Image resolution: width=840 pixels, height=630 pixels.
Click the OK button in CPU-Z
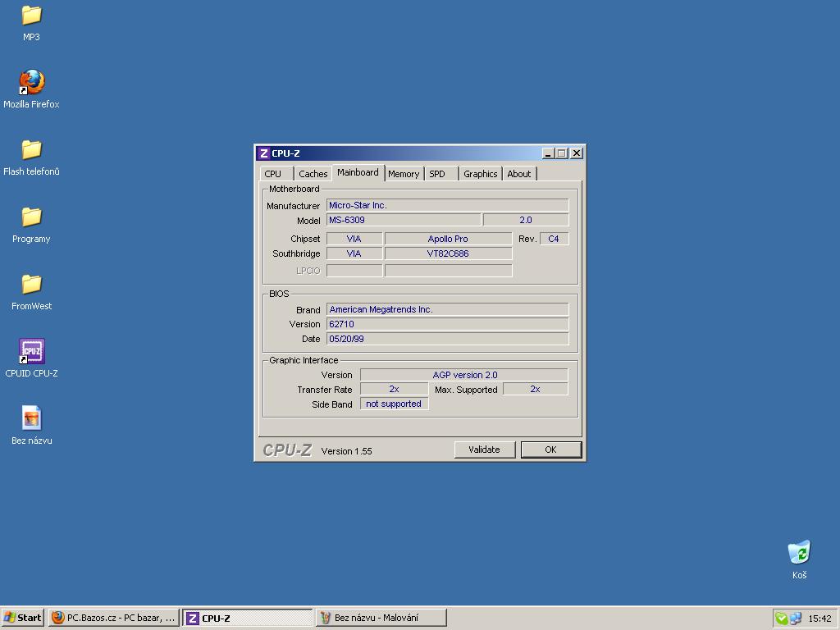[550, 450]
